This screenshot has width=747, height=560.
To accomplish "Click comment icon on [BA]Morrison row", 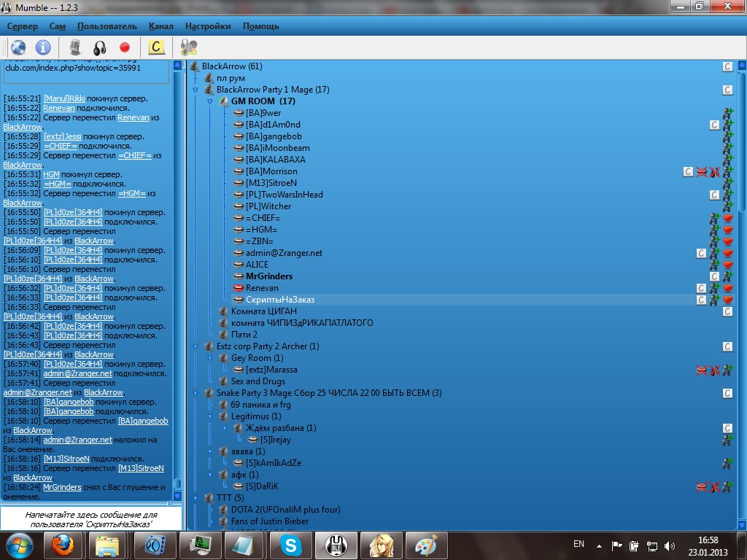I will 688,171.
